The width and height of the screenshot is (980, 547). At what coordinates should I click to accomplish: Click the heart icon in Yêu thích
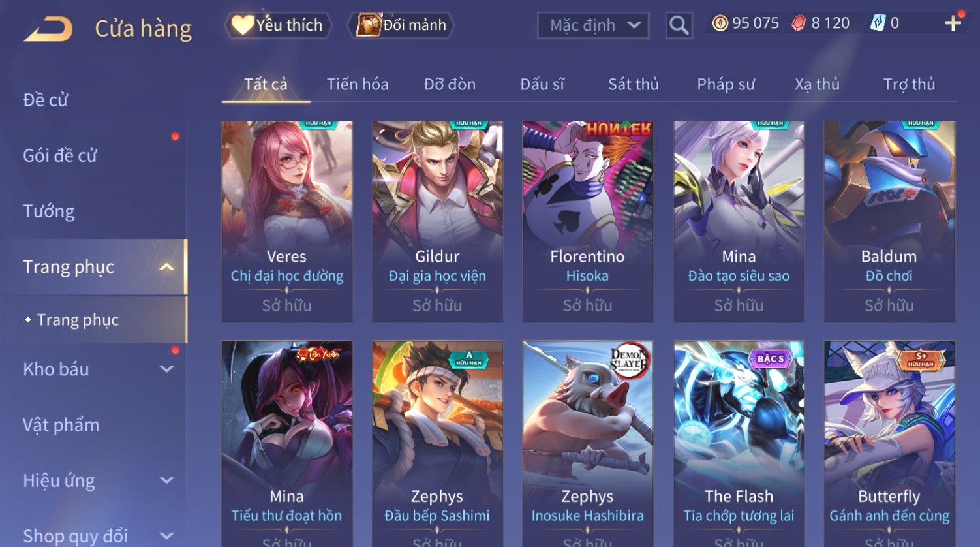(243, 25)
